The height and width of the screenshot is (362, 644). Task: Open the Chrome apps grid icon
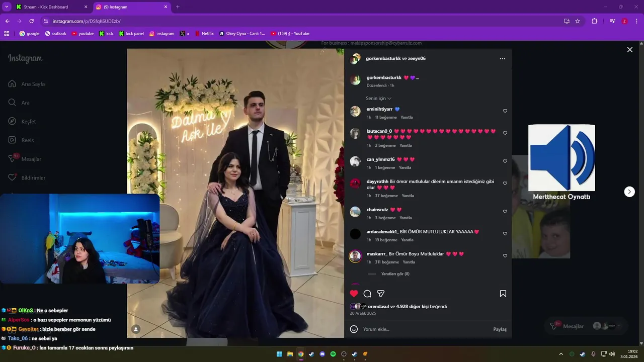(x=7, y=34)
